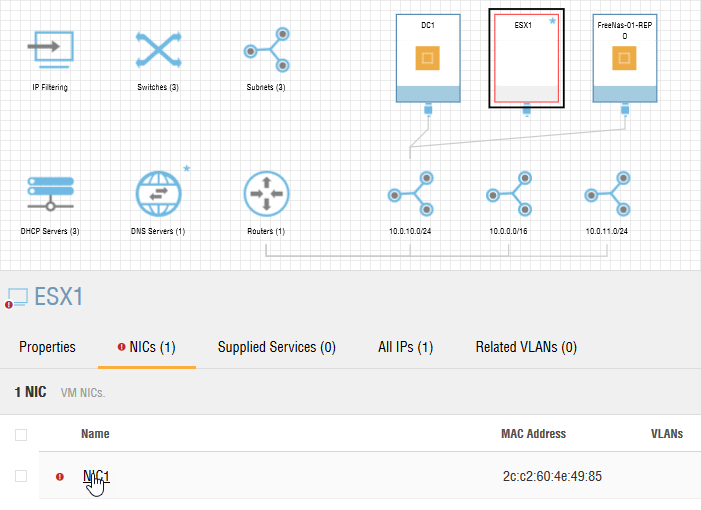Select the DNS Servers (1) globe icon
The image size is (701, 510).
(x=158, y=193)
